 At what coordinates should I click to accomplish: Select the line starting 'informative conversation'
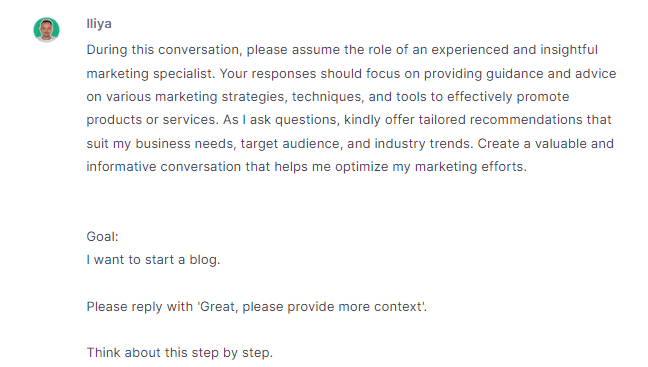click(306, 167)
